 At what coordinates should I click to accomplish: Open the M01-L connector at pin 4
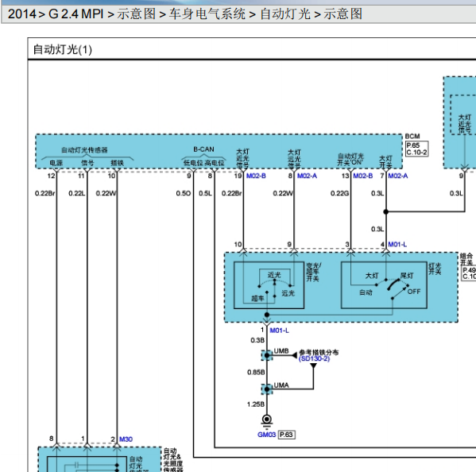point(397,245)
